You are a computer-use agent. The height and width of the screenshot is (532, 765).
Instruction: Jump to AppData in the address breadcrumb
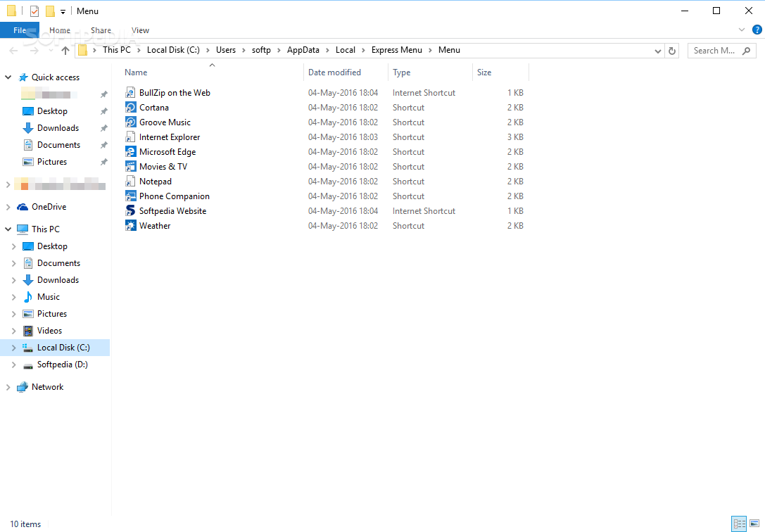point(303,50)
